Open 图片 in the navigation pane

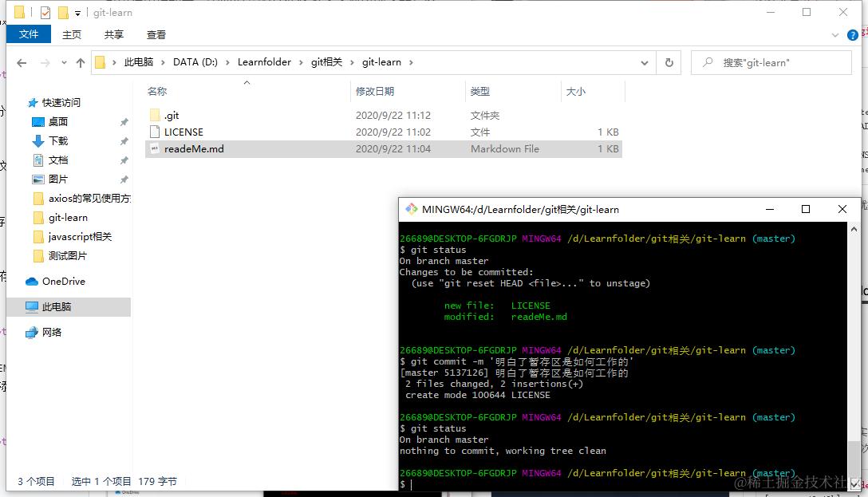point(57,179)
